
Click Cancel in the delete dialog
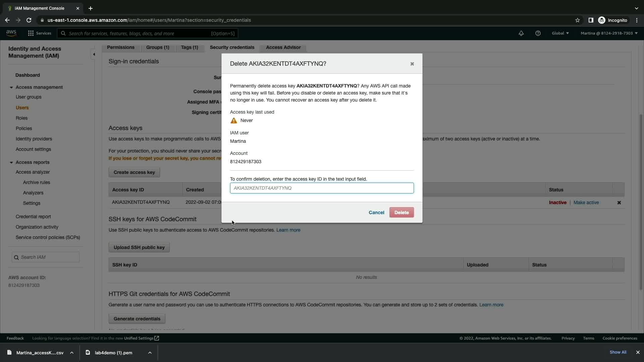pyautogui.click(x=376, y=213)
